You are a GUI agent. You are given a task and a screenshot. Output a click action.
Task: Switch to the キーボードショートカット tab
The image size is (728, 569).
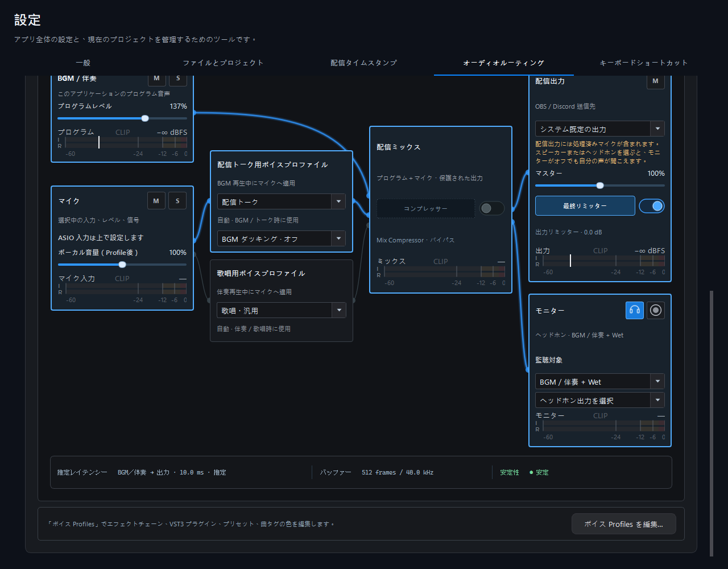pos(644,63)
